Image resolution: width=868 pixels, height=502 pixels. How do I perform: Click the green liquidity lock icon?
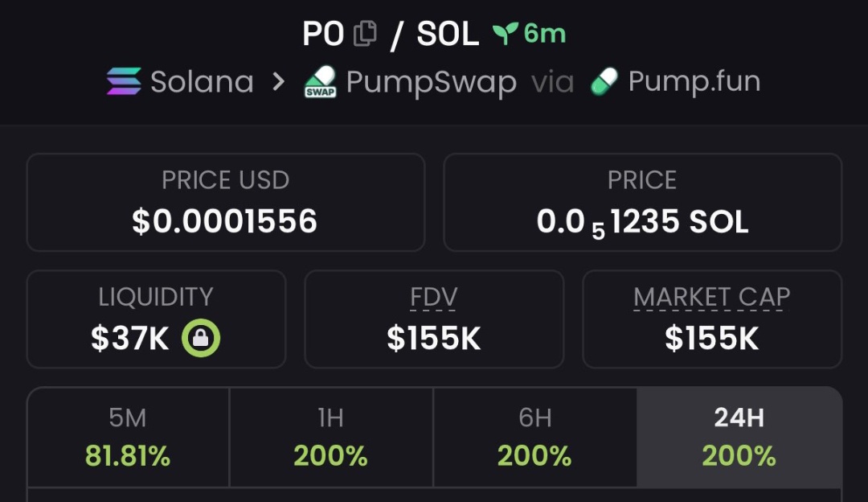coord(201,339)
